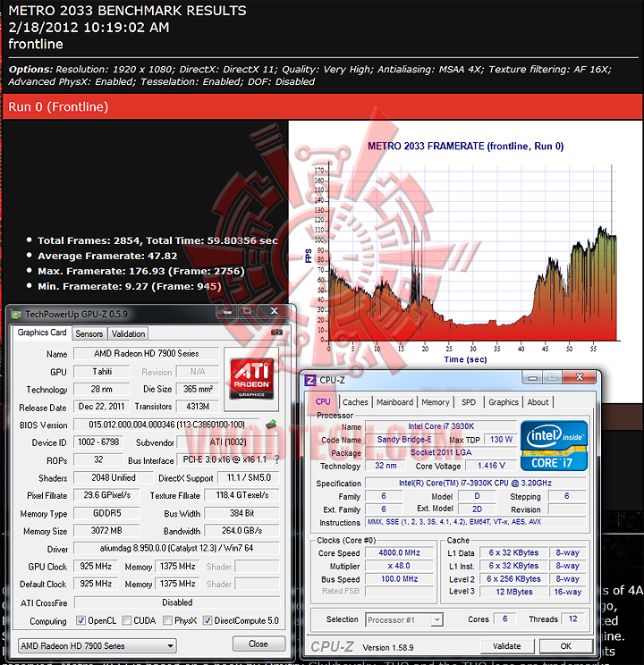The image size is (644, 665).
Task: Open the About tab in CPU-Z
Action: point(538,402)
